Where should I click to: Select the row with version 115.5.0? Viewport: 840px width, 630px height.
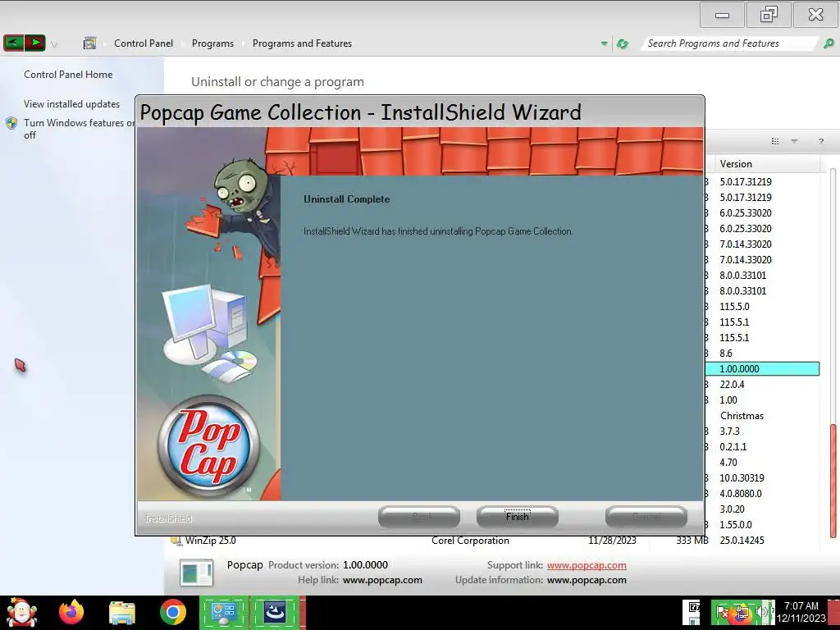tap(762, 307)
